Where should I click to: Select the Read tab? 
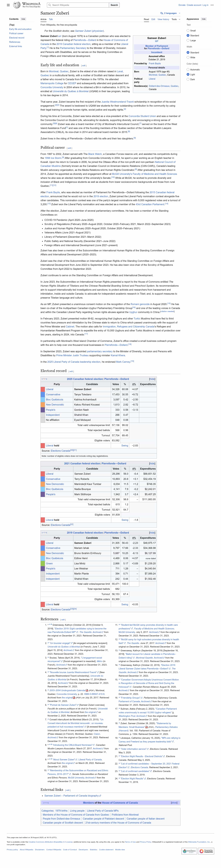coord(146,19)
